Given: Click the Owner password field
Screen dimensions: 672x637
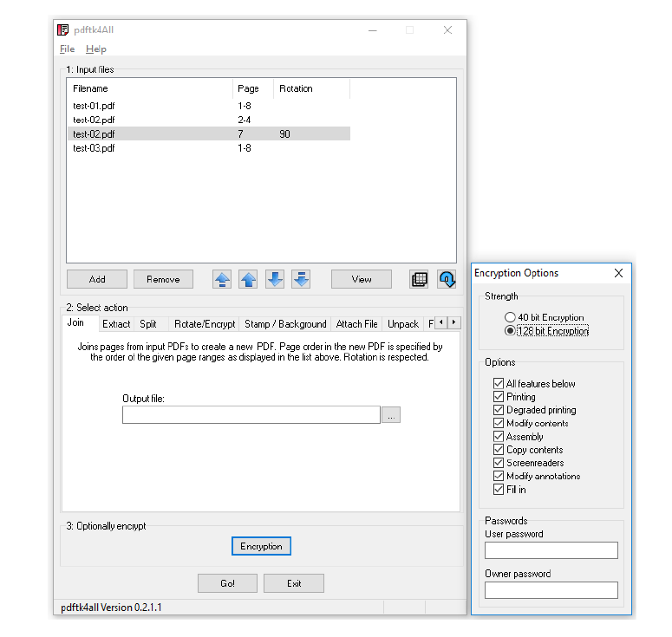Looking at the screenshot, I should 551,590.
